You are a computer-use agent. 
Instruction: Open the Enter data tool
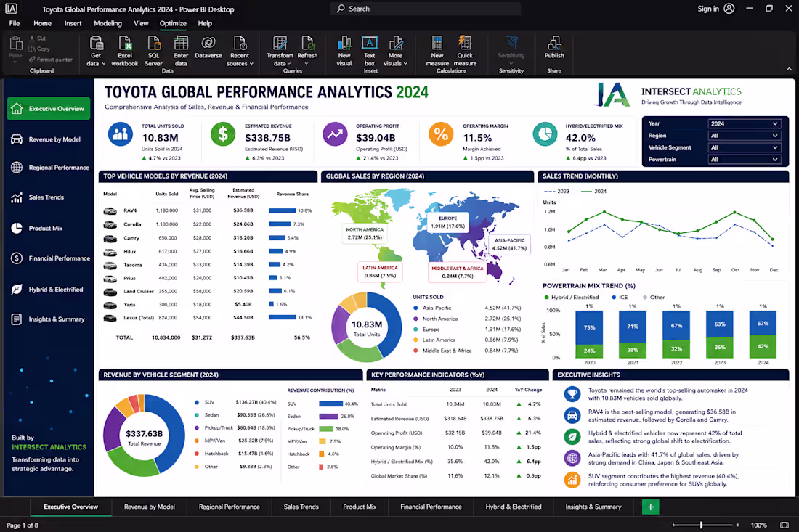[x=181, y=51]
